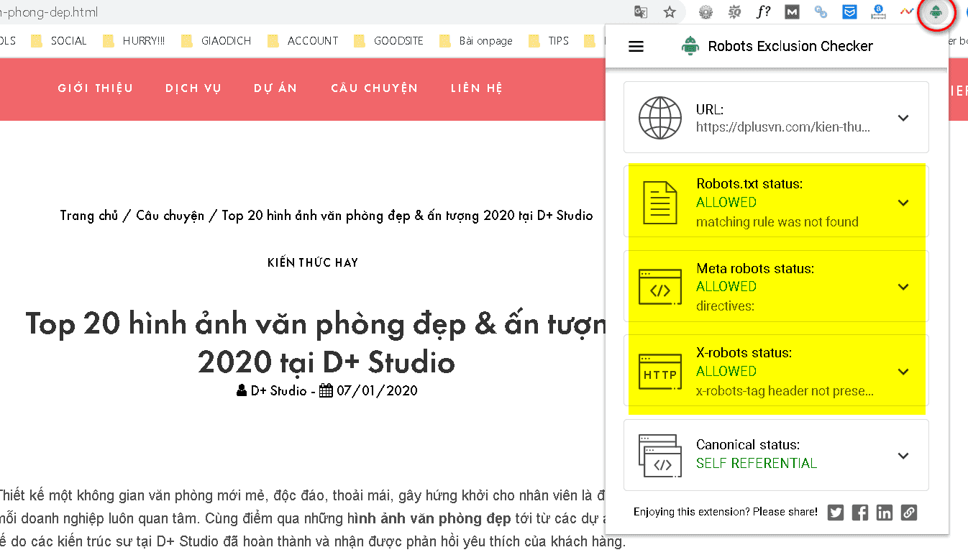Open the DỊCH VỤ menu item

point(193,88)
